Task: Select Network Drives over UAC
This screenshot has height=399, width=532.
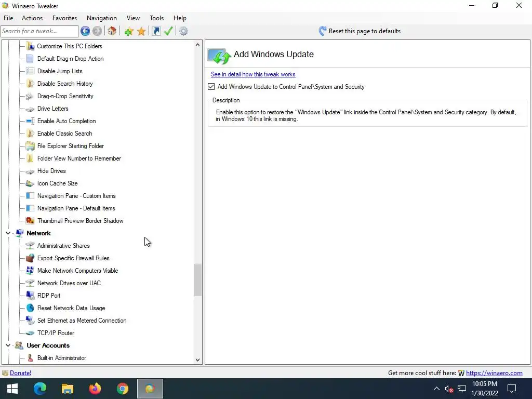Action: coord(69,283)
